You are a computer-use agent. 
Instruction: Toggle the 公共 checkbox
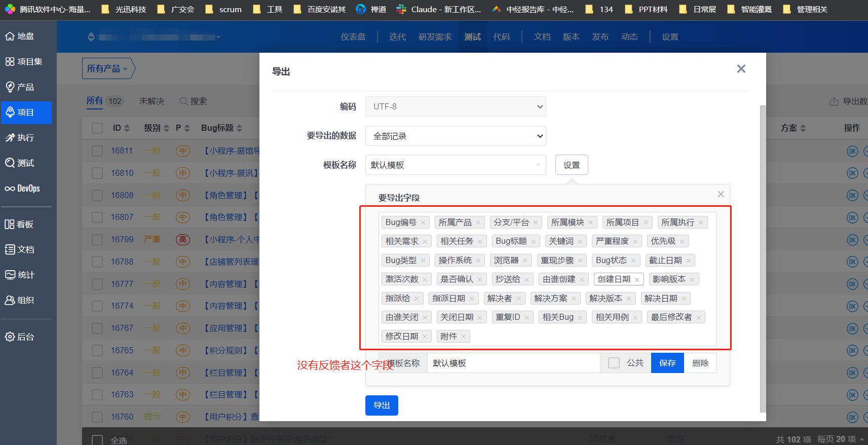pyautogui.click(x=614, y=363)
